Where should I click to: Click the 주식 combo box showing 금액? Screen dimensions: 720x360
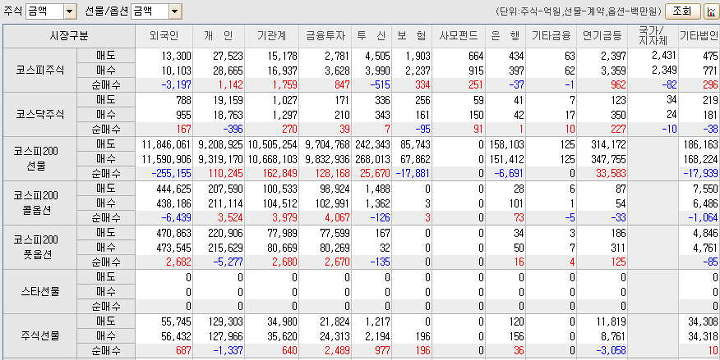[x=51, y=12]
